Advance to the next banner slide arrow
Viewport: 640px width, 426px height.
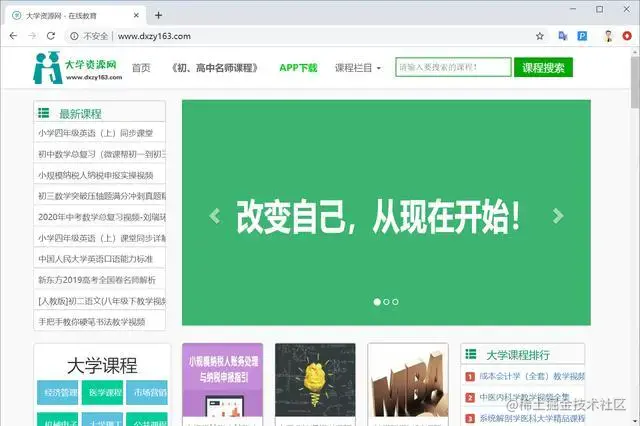(x=558, y=215)
